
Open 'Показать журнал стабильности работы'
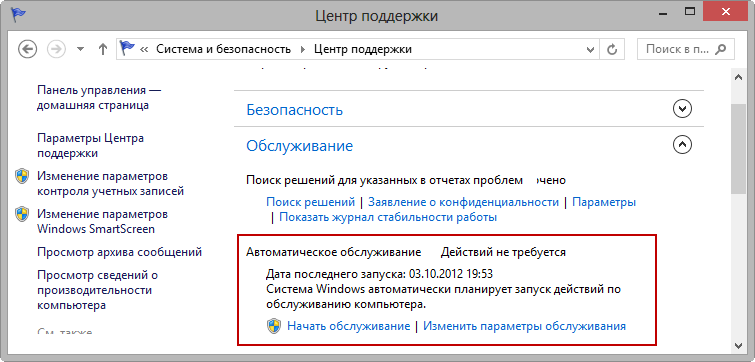(388, 217)
